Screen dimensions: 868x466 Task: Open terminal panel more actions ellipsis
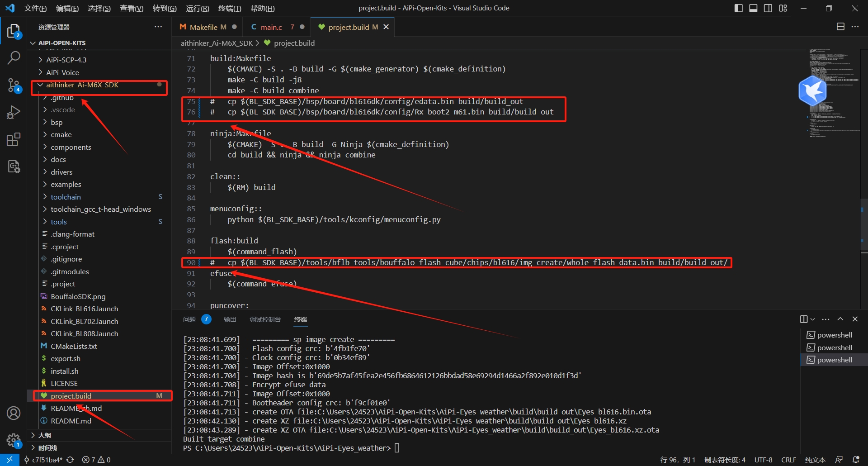[x=826, y=319]
